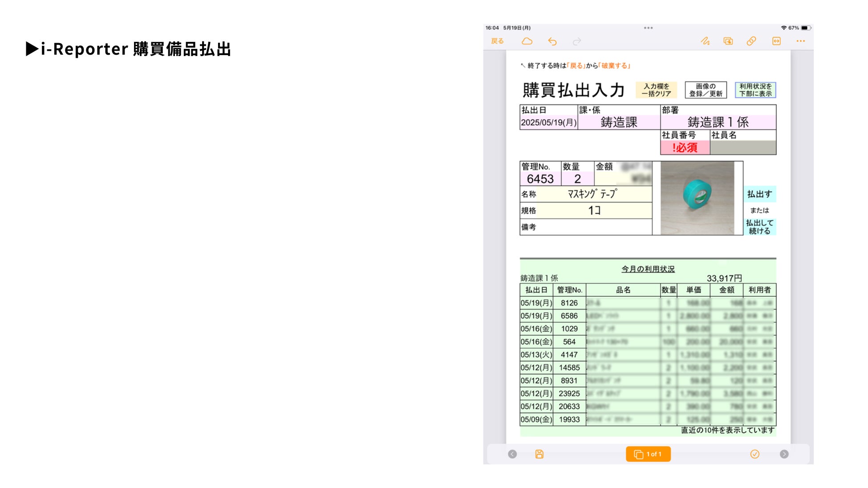Select the freehand pen drawing icon
The image size is (868, 488).
705,41
